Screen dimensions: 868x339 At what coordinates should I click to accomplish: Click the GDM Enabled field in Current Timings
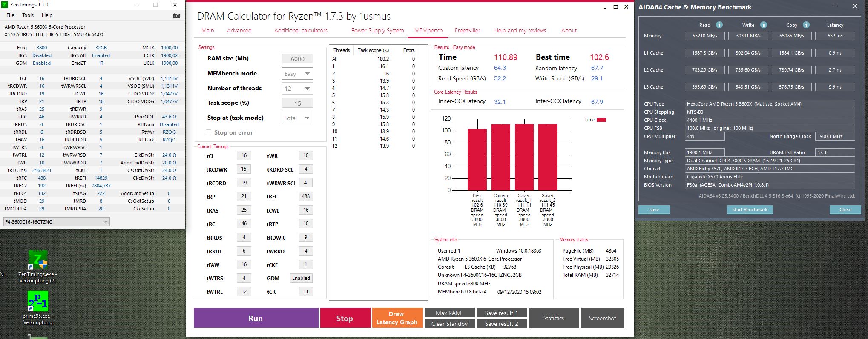(x=301, y=278)
